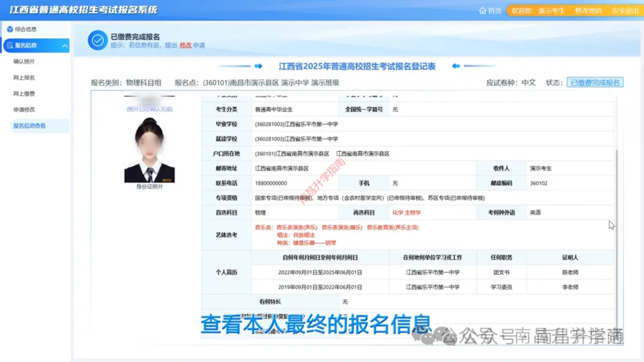Click the form icon beside 报名信息

pyautogui.click(x=10, y=45)
